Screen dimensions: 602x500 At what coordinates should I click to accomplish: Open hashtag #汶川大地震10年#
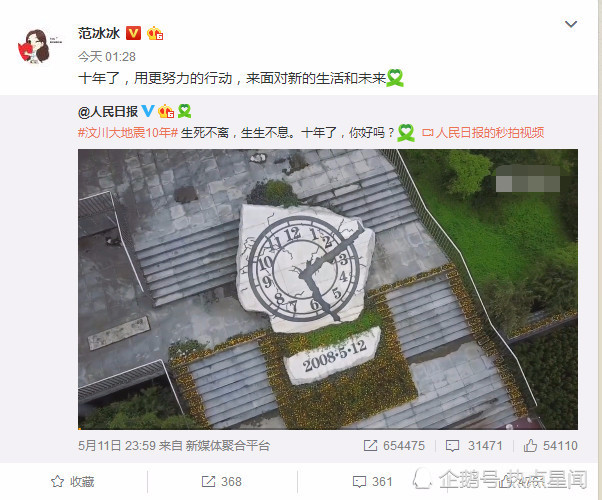tap(128, 133)
